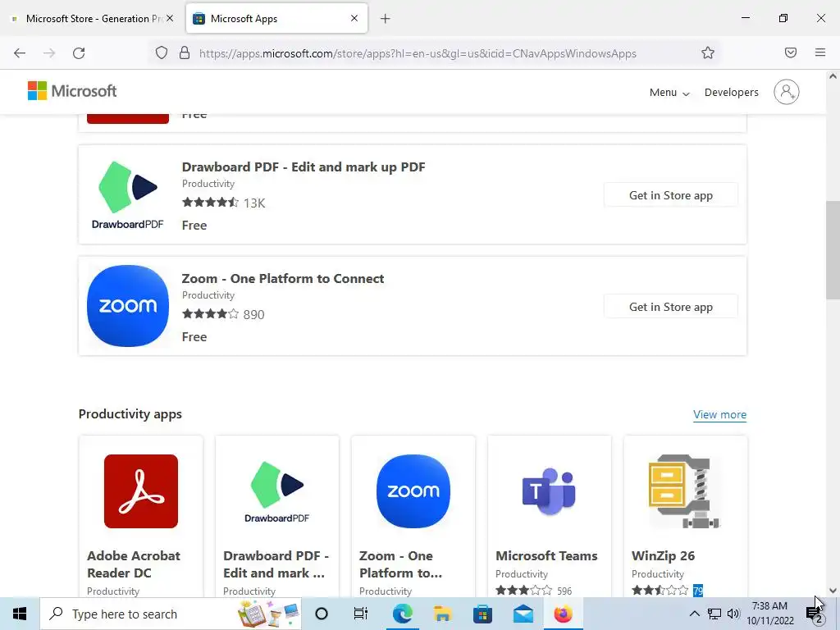The image size is (840, 630).
Task: Open the tracking protection shield icon
Action: pos(162,53)
